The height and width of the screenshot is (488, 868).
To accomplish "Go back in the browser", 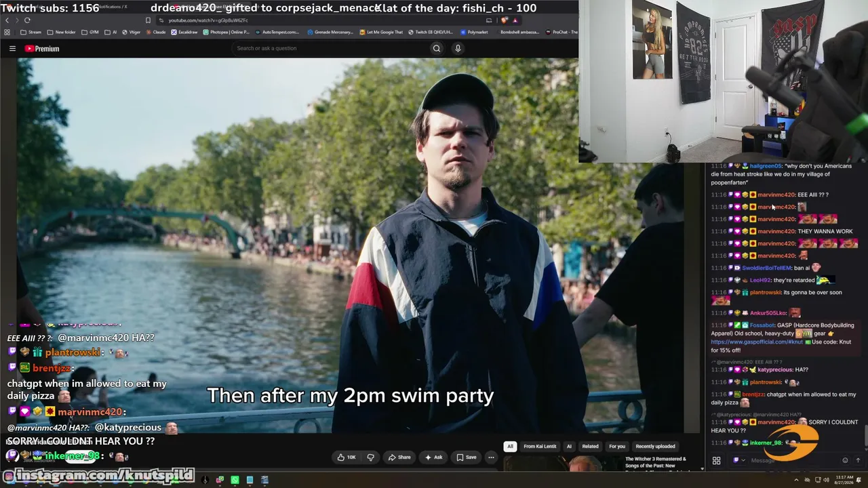I will 7,20.
